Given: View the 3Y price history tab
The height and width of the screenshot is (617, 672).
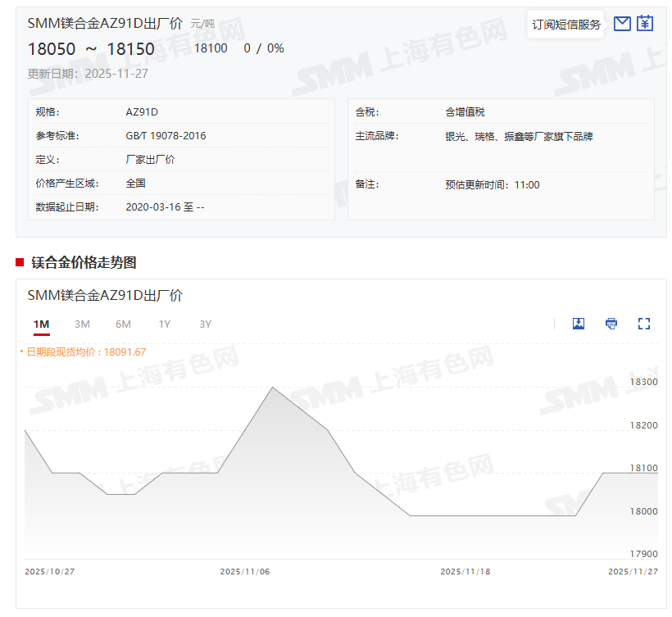Looking at the screenshot, I should click(205, 324).
